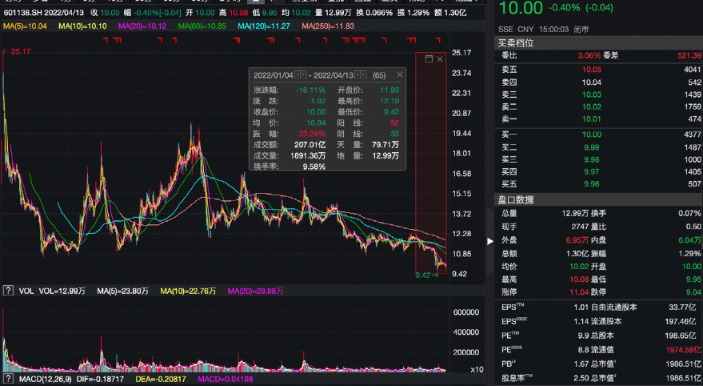
Task: Select the MA(20)=10.12 indicator label
Action: pos(142,26)
